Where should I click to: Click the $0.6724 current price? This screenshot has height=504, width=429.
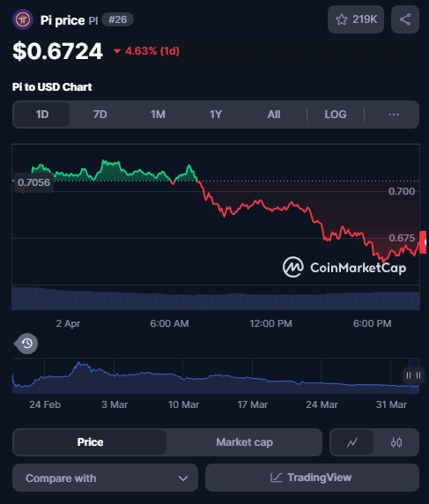pyautogui.click(x=57, y=51)
